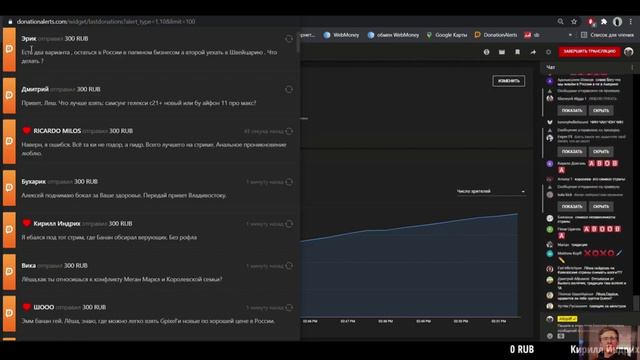Screen dimensions: 640x360
Task: Click the 300 RUB amount in ШООО donation
Action: [x=94, y=307]
